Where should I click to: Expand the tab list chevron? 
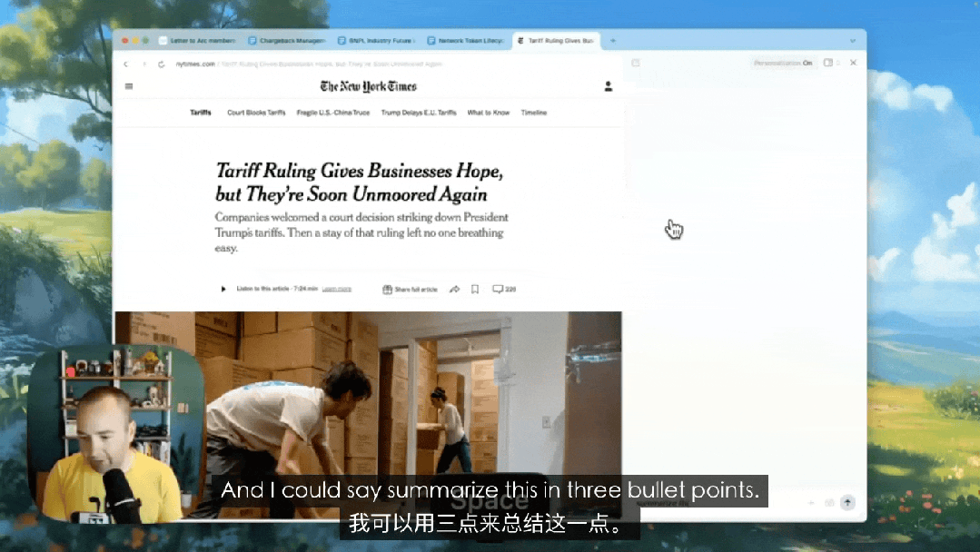pos(852,41)
